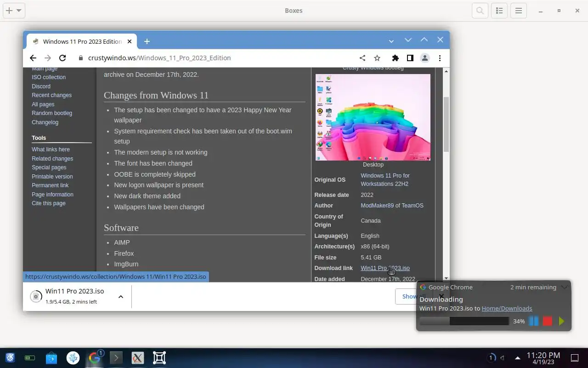Viewport: 588px width, 368px height.
Task: Open the profile avatar icon
Action: [425, 58]
